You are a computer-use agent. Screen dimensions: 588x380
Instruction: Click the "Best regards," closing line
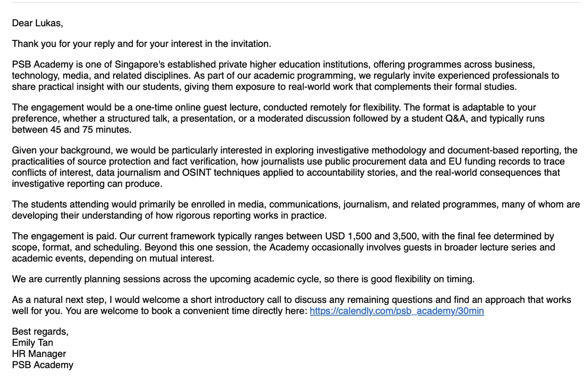click(40, 332)
